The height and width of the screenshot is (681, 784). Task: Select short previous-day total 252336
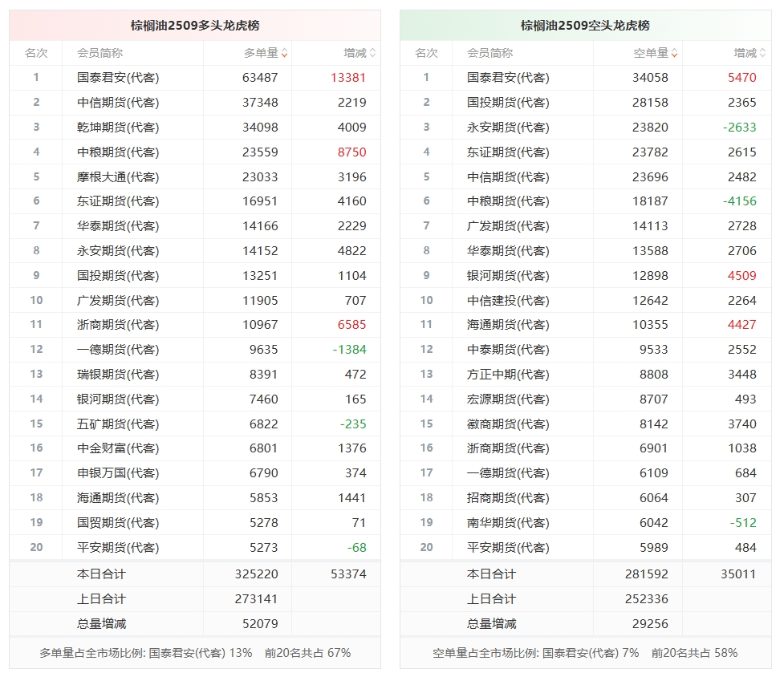647,599
